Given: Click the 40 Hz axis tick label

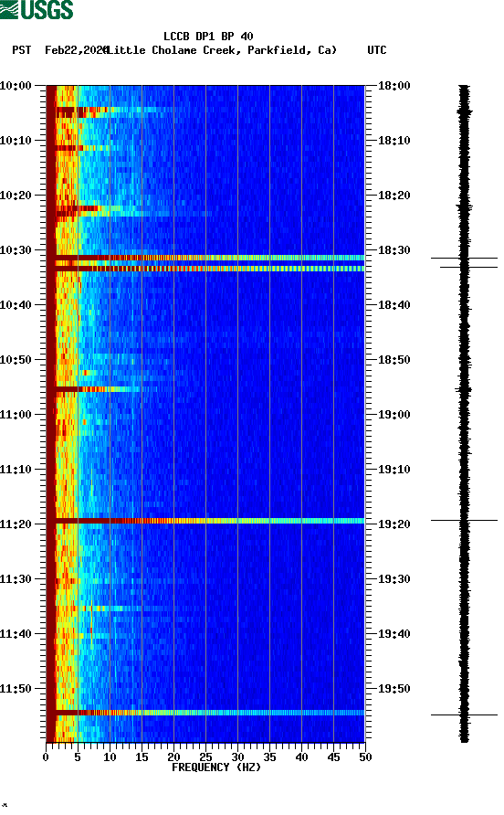Looking at the screenshot, I should click(302, 757).
